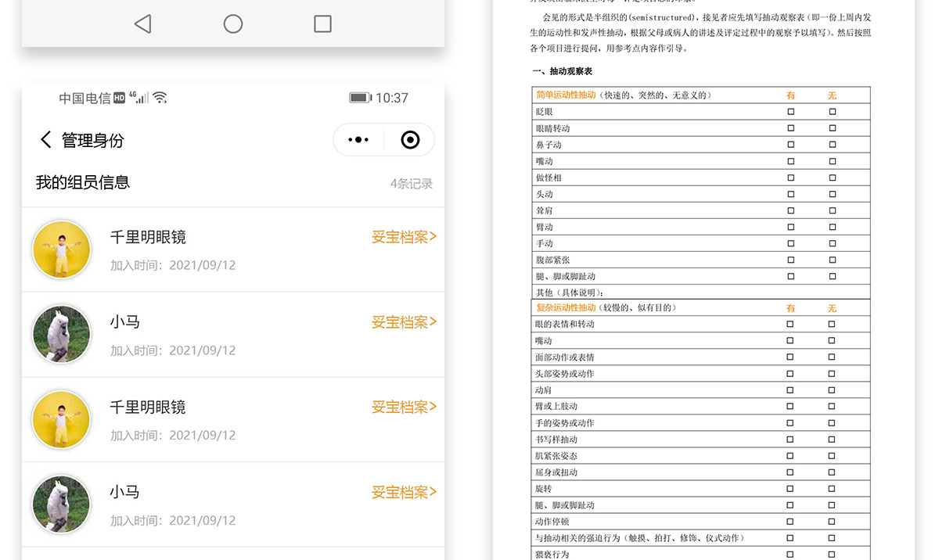
Task: Expand 妥宝档案 for the last 小马 entry
Action: [x=404, y=492]
